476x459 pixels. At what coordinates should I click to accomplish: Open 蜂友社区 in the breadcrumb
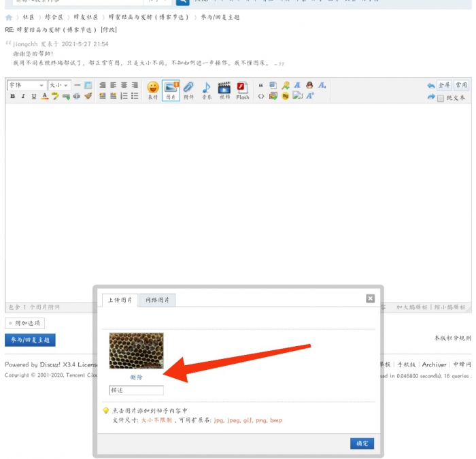tap(86, 17)
